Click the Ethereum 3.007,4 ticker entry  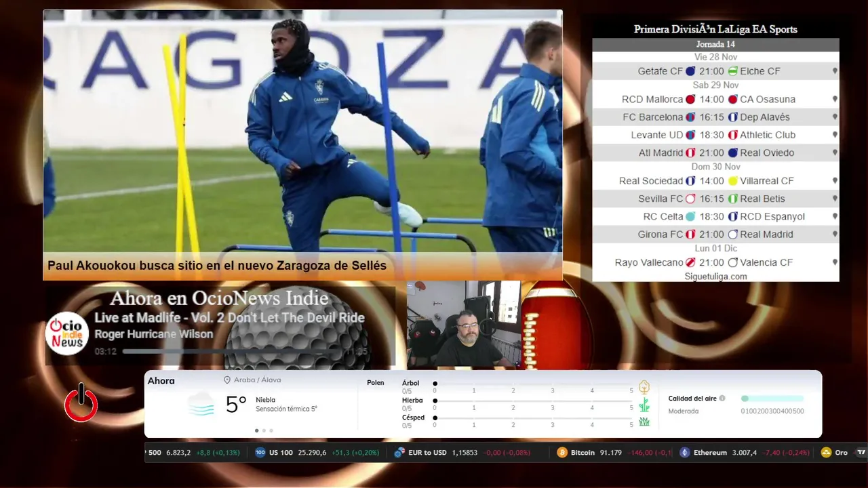coord(745,453)
